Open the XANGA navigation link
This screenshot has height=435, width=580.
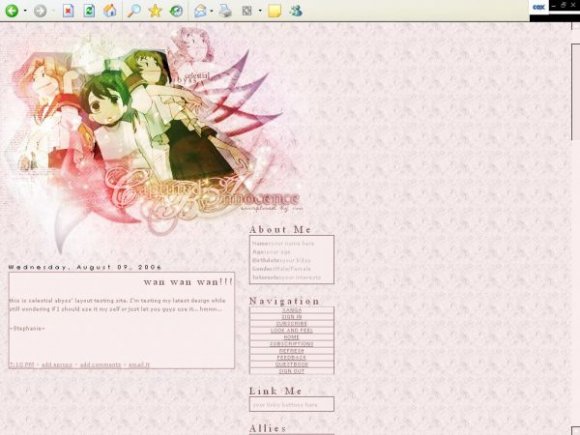pyautogui.click(x=291, y=310)
